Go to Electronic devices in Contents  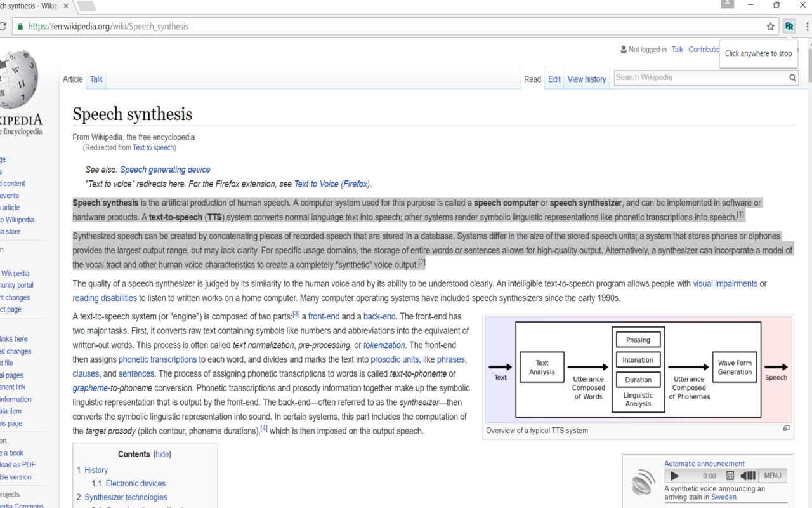[x=136, y=484]
